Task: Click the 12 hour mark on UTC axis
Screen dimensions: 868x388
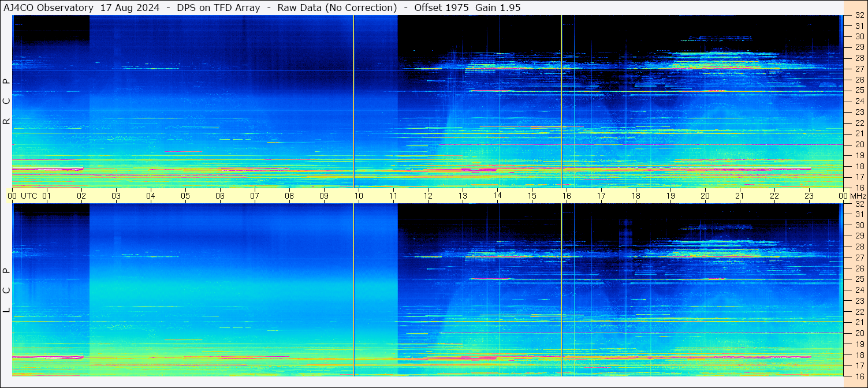Action: (x=428, y=196)
